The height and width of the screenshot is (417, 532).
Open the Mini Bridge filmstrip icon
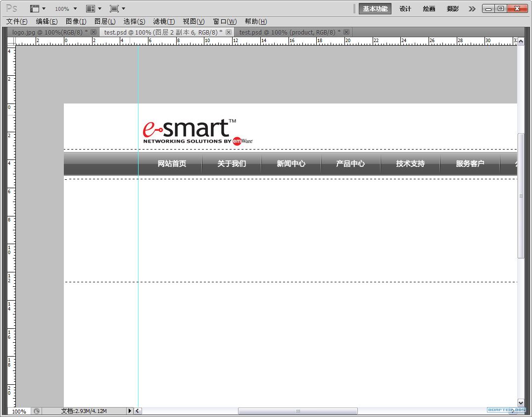(34, 8)
